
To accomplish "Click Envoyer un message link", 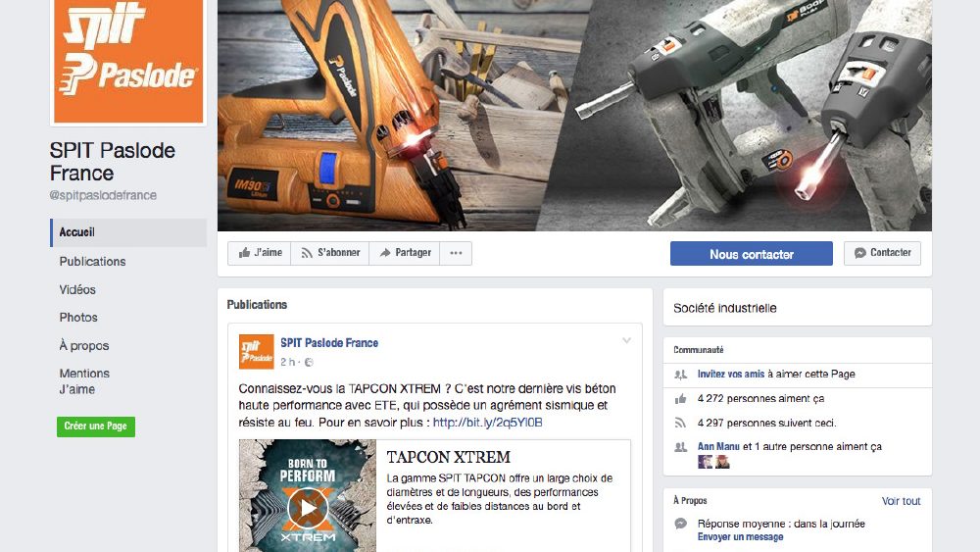I will pos(740,537).
